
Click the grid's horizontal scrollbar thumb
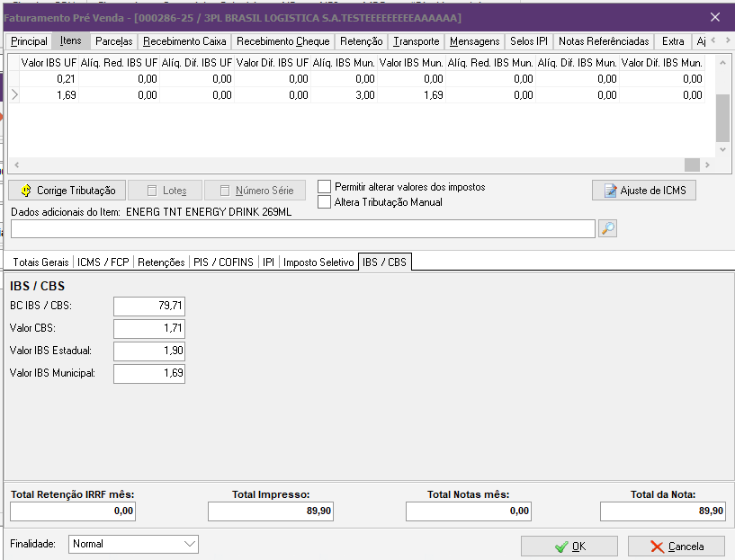pyautogui.click(x=692, y=164)
